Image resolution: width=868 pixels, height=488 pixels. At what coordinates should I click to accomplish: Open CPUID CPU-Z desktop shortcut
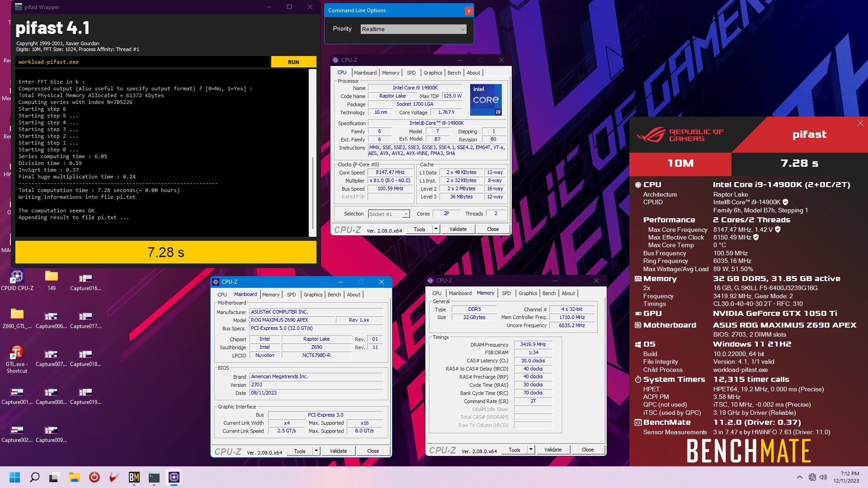[x=17, y=280]
